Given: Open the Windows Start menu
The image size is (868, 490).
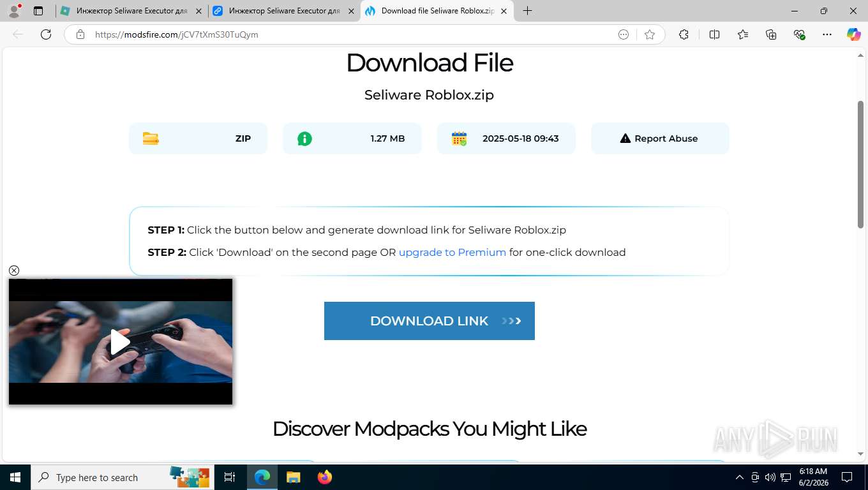Looking at the screenshot, I should pos(15,477).
